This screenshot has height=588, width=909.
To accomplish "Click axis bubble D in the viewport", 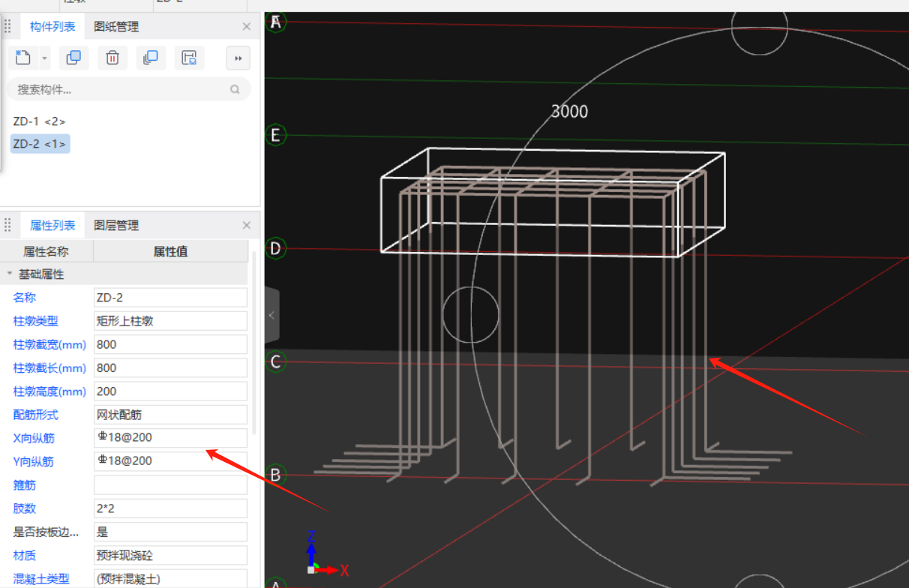I will pos(276,248).
